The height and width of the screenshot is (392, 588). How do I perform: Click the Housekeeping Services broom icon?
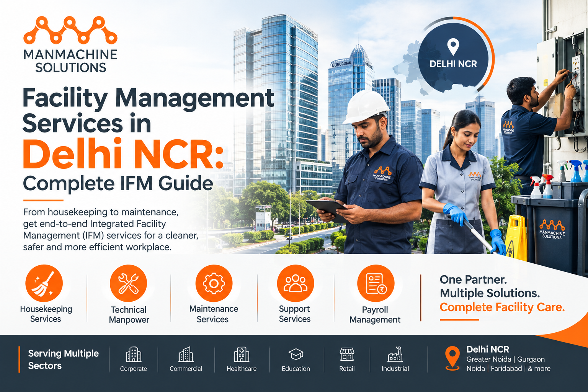point(44,283)
